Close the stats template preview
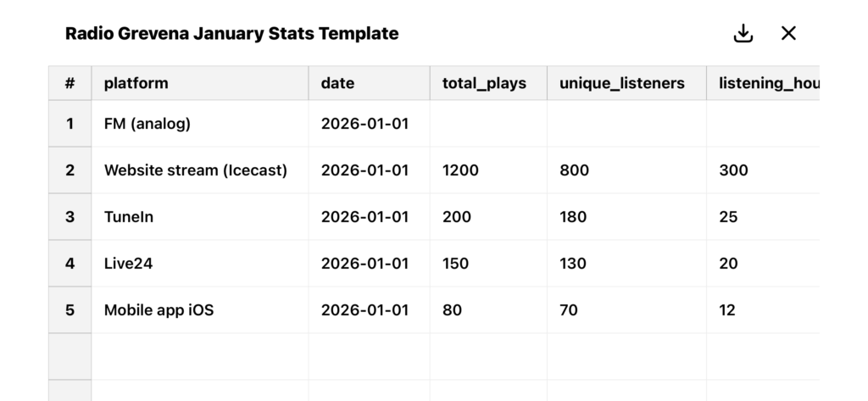Screen dimensions: 868x401 point(788,33)
